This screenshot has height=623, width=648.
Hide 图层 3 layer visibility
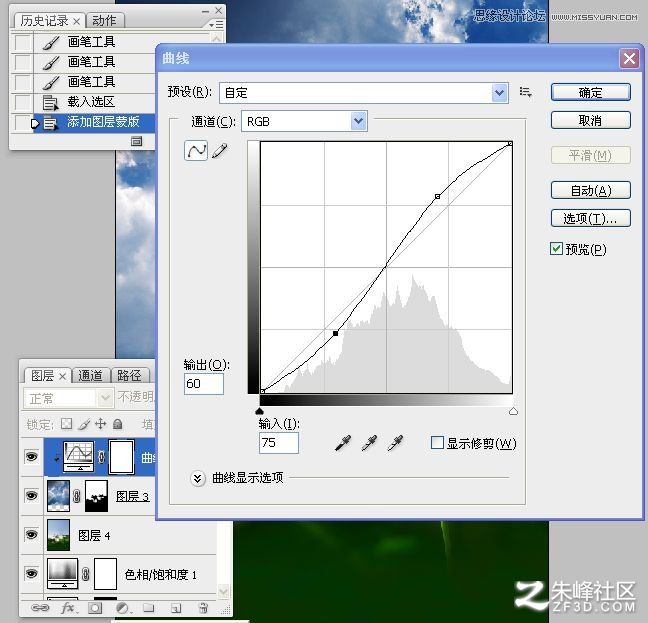tap(31, 495)
